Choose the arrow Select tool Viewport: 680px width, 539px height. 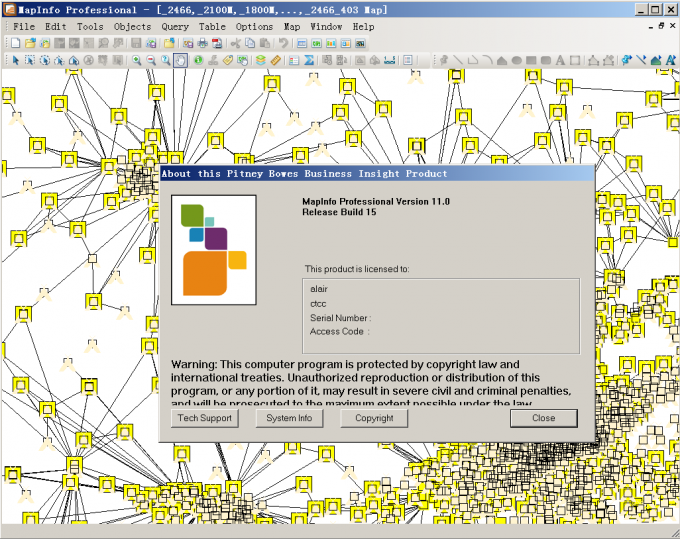(16, 60)
